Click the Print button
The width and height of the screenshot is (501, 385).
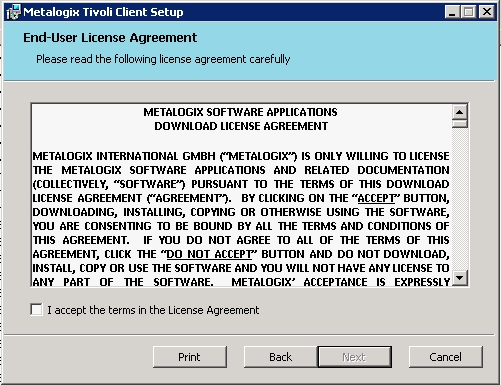(x=190, y=357)
